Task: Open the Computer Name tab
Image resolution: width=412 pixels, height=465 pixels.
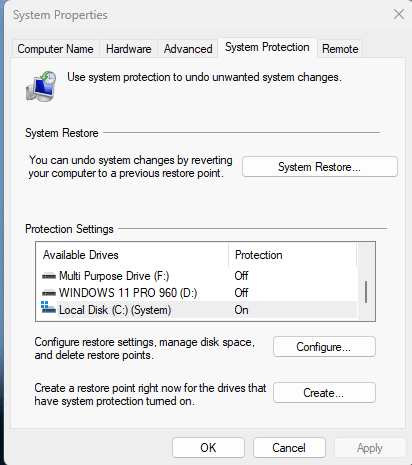Action: (55, 49)
